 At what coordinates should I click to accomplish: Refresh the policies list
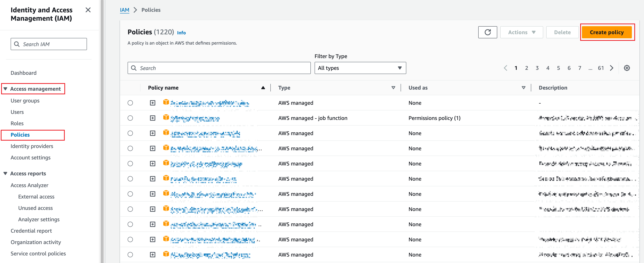pyautogui.click(x=488, y=32)
